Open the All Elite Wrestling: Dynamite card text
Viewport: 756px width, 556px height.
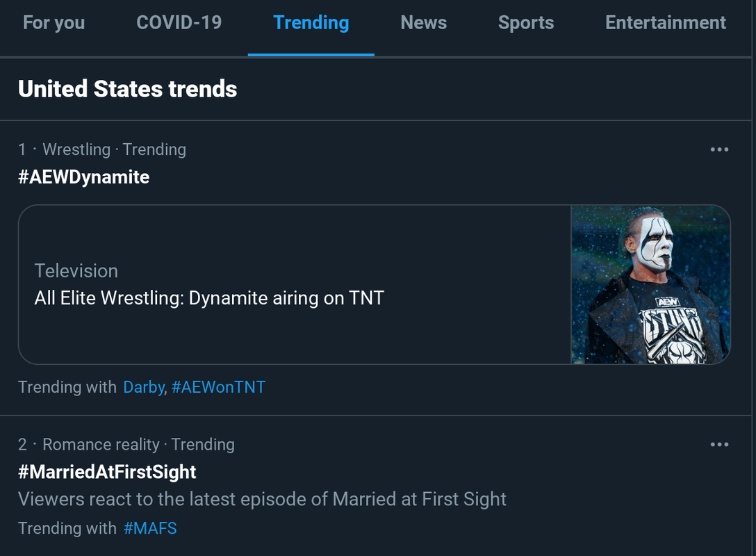209,298
